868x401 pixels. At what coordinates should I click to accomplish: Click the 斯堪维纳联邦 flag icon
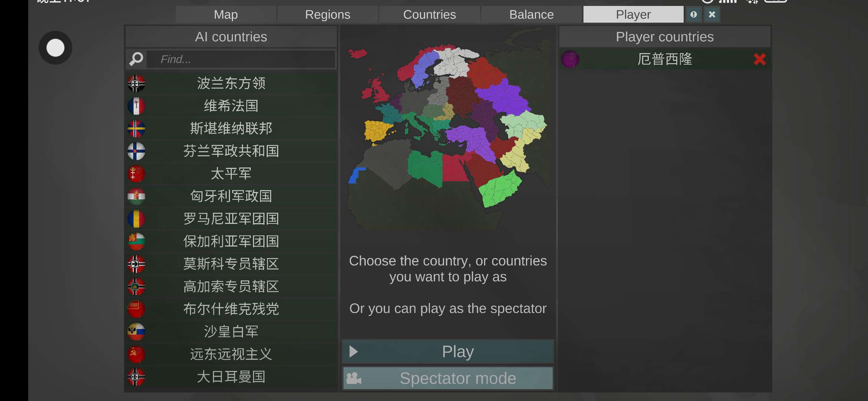(x=136, y=129)
